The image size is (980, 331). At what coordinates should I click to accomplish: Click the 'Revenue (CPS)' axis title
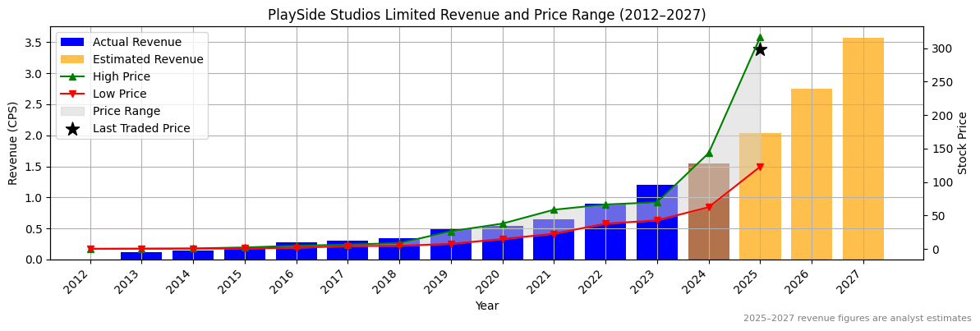(13, 143)
